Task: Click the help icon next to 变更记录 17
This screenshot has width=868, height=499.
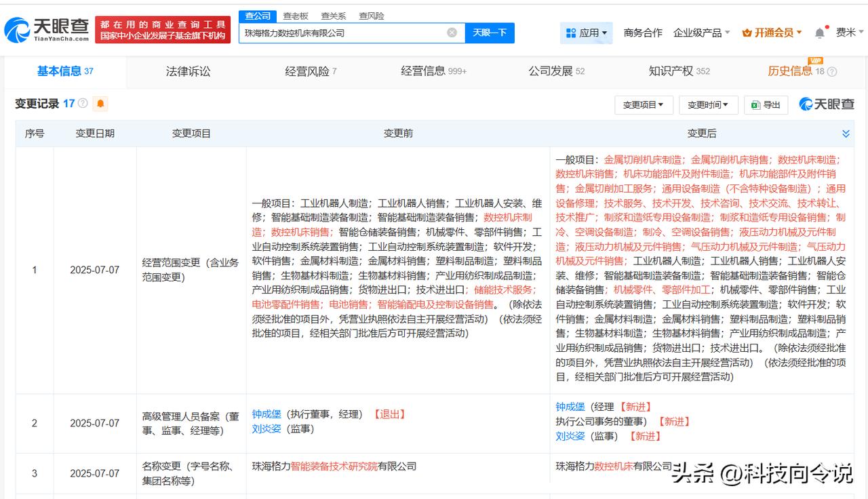Action: pos(83,104)
